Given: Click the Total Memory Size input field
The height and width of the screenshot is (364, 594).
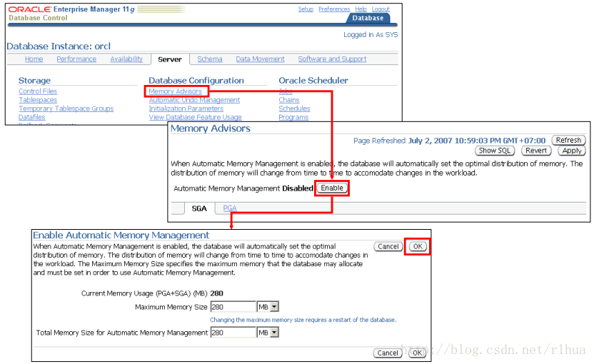Looking at the screenshot, I should pyautogui.click(x=233, y=333).
